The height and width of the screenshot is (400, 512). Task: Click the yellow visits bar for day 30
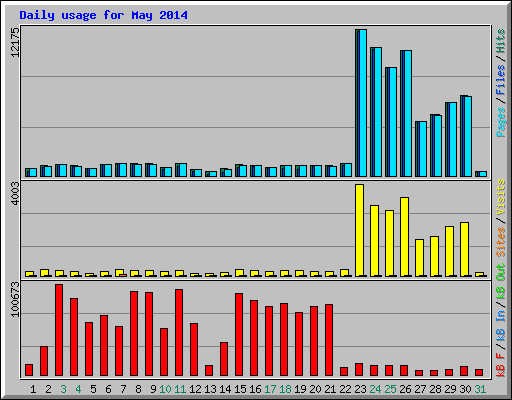tap(464, 249)
